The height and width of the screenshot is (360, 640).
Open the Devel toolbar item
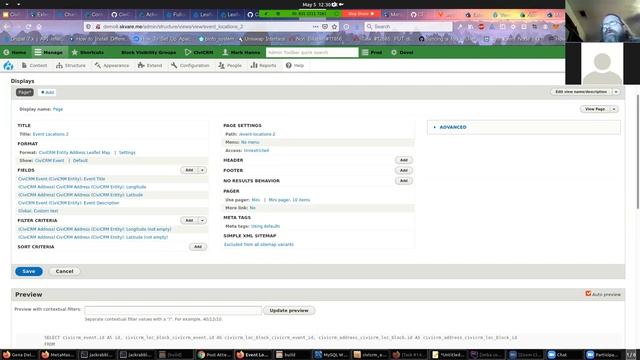click(x=402, y=52)
